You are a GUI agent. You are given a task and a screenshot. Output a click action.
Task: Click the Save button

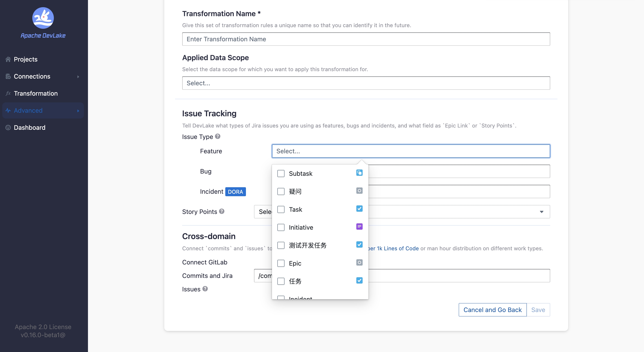[x=538, y=310]
